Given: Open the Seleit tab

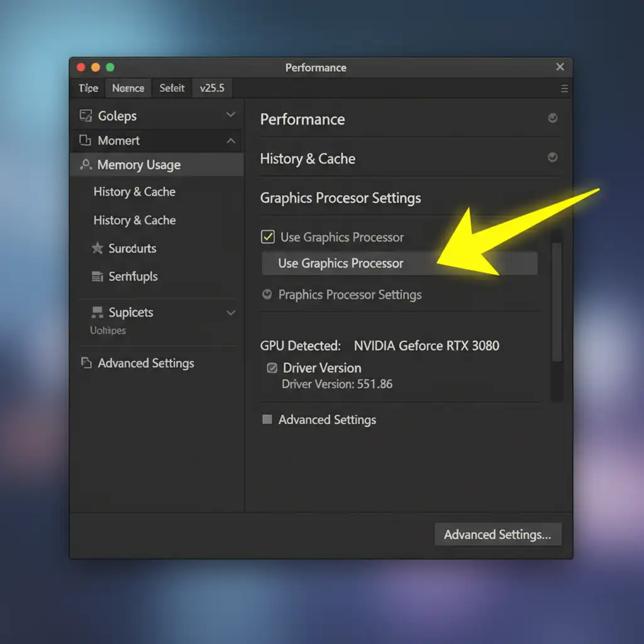Looking at the screenshot, I should (172, 88).
